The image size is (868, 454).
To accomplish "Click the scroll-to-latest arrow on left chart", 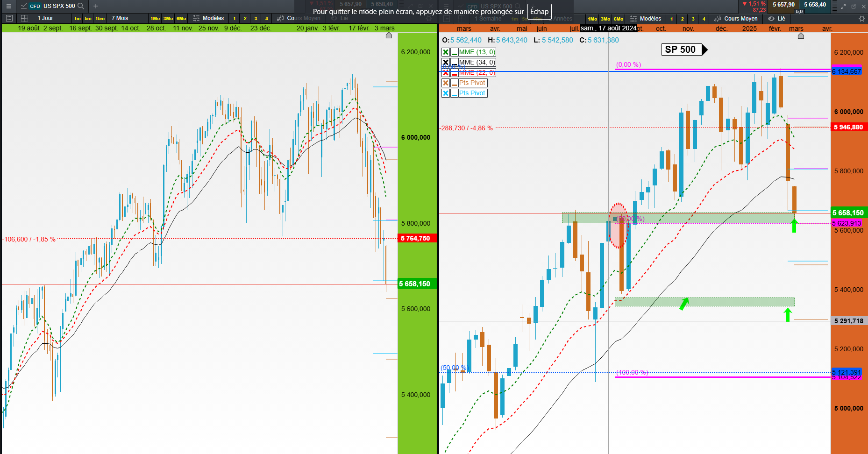I will [x=389, y=35].
